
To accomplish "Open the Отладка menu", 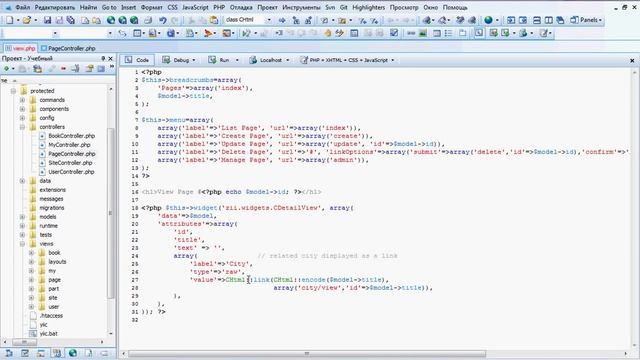I will tap(241, 7).
